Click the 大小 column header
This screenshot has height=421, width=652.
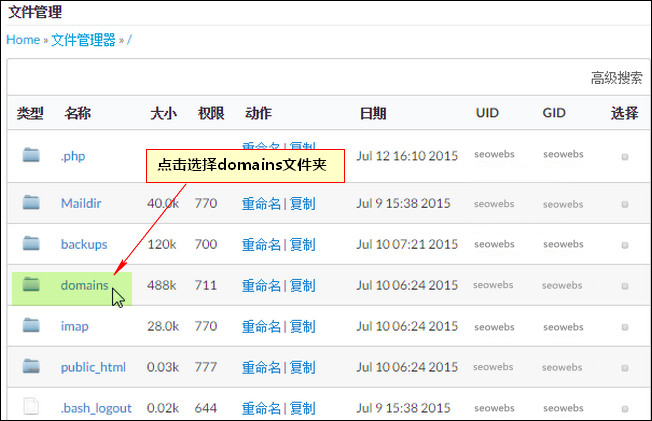point(163,113)
